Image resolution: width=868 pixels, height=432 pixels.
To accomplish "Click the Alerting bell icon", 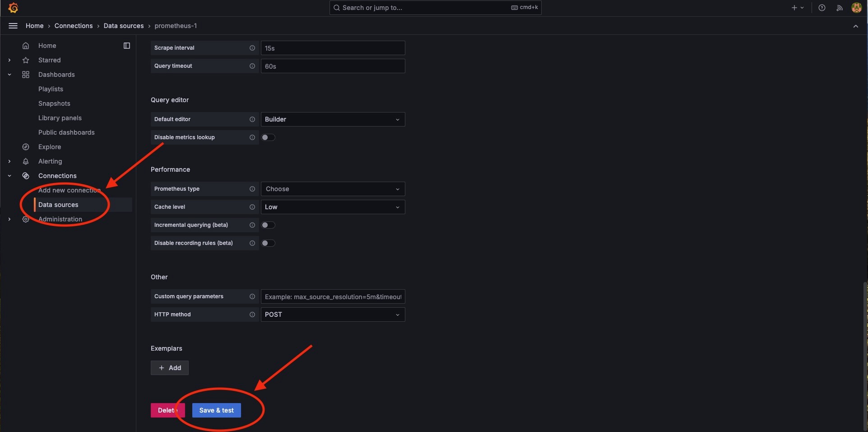I will pos(26,161).
